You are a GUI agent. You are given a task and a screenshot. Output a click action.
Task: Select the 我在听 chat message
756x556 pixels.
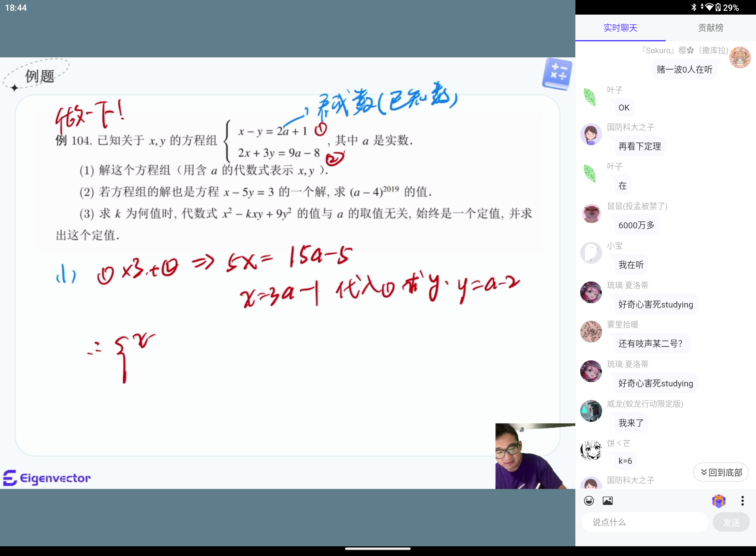coord(631,265)
